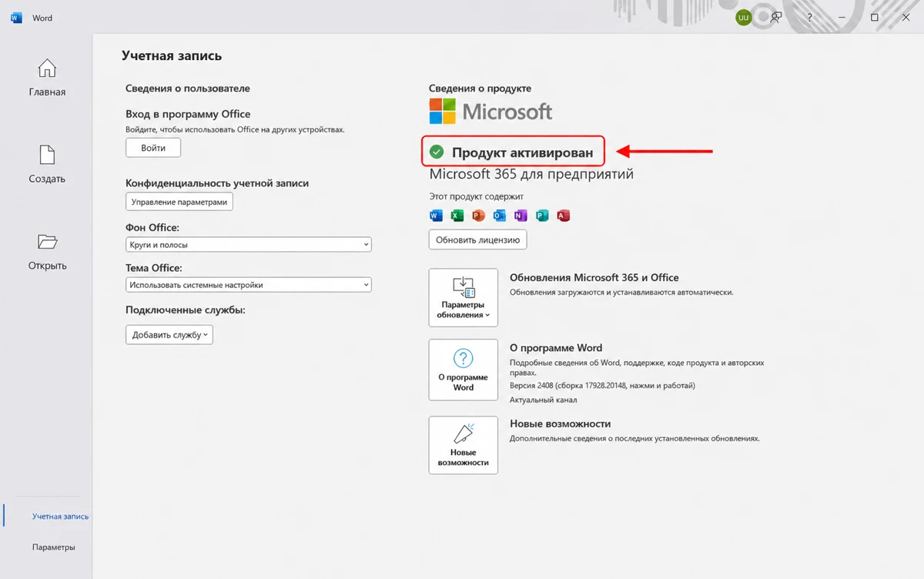Image resolution: width=924 pixels, height=579 pixels.
Task: Click the help question mark in title bar
Action: point(809,17)
